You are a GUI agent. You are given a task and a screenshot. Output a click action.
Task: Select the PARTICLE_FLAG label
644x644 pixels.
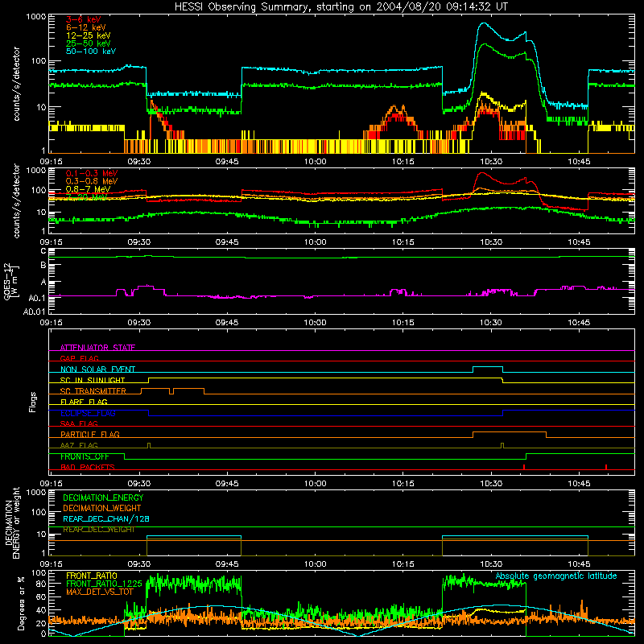click(x=90, y=434)
